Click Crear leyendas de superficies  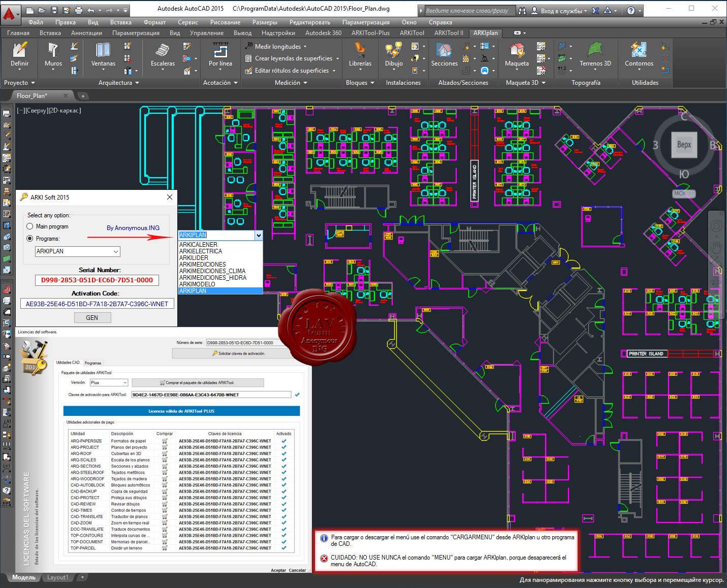(292, 58)
